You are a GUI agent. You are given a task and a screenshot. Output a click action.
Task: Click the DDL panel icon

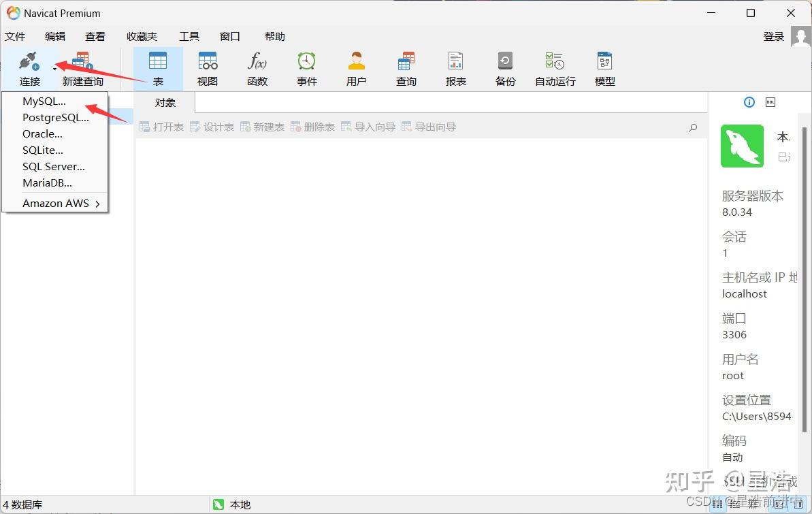click(770, 102)
